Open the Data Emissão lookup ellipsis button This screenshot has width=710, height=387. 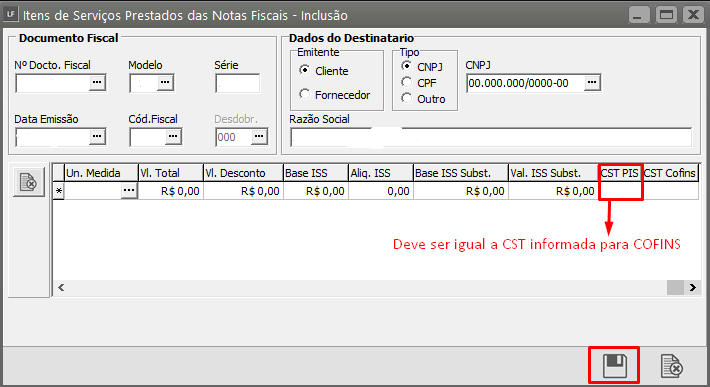pyautogui.click(x=97, y=137)
